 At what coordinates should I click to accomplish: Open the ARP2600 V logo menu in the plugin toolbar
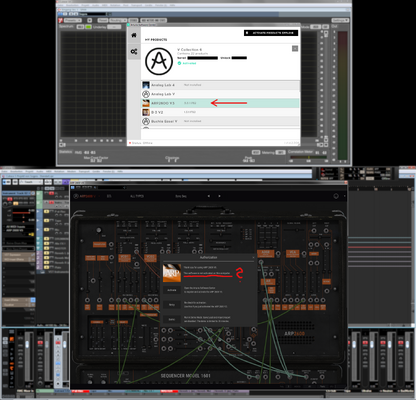[85, 196]
